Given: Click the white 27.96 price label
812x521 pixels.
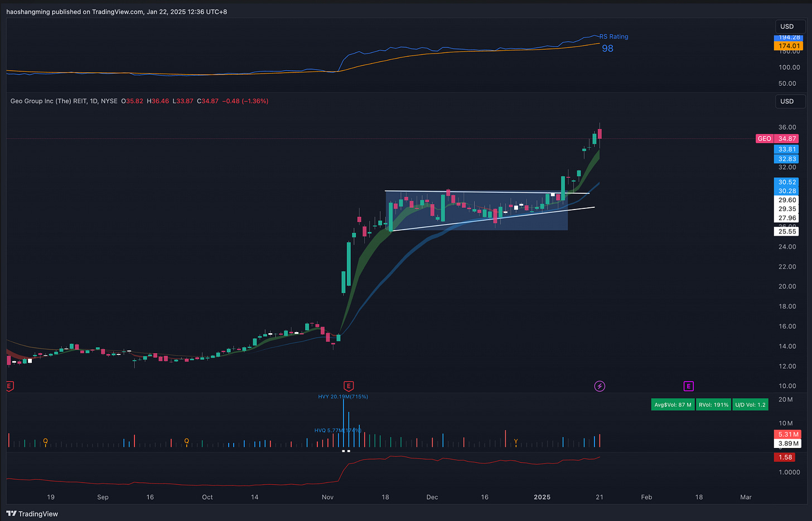Looking at the screenshot, I should [x=787, y=218].
